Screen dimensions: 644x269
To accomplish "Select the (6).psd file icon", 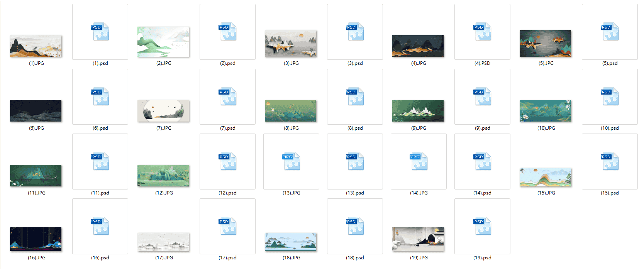I will click(100, 96).
